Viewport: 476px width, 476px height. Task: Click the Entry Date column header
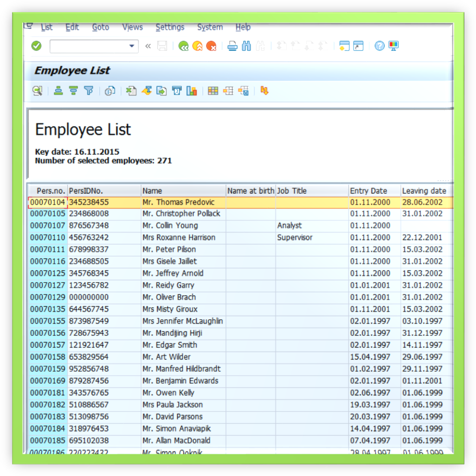point(368,191)
